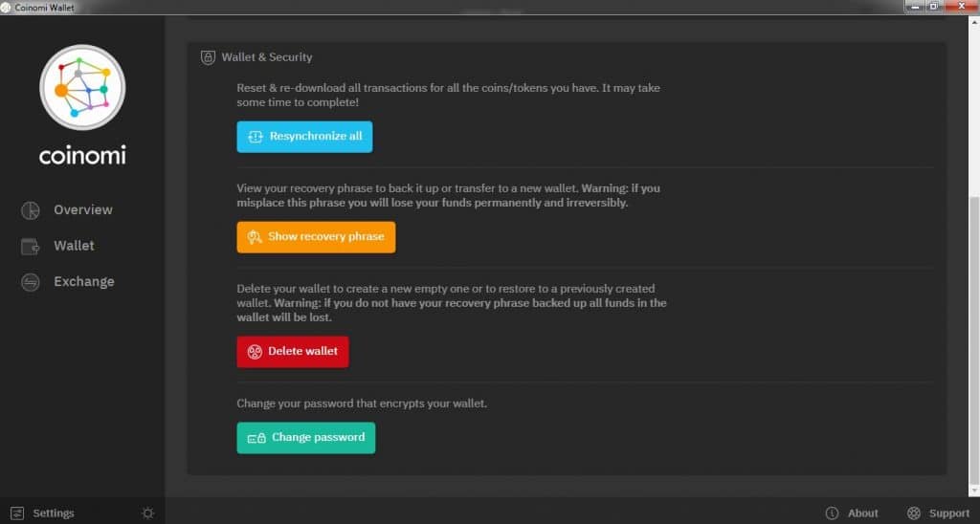Screen dimensions: 980x524
Task: Open the Support link
Action: pos(949,513)
